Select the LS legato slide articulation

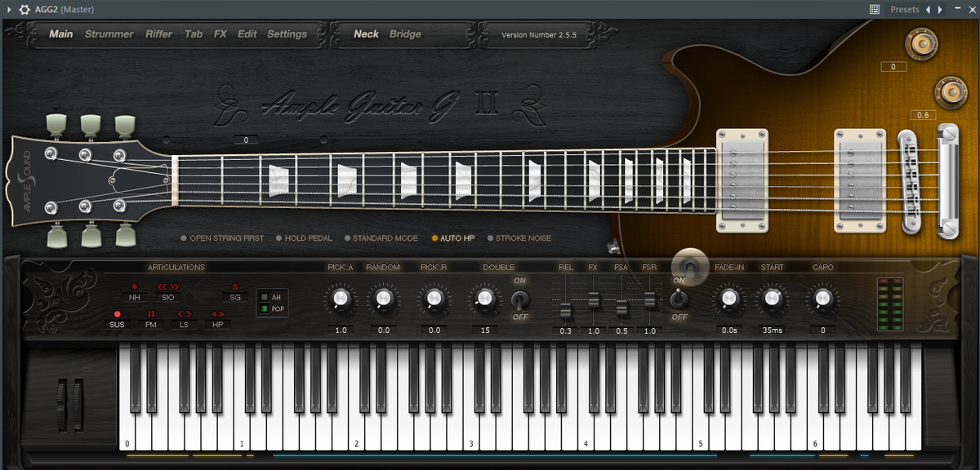click(185, 324)
